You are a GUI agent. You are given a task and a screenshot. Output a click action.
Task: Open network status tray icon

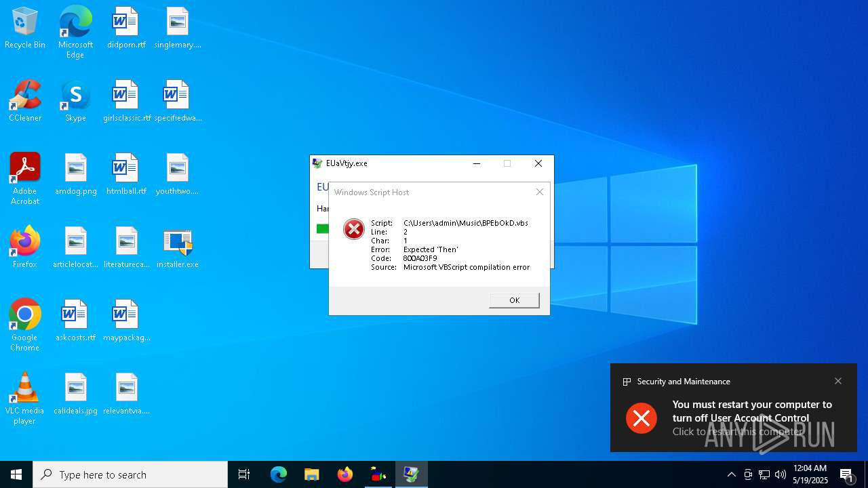click(x=764, y=474)
